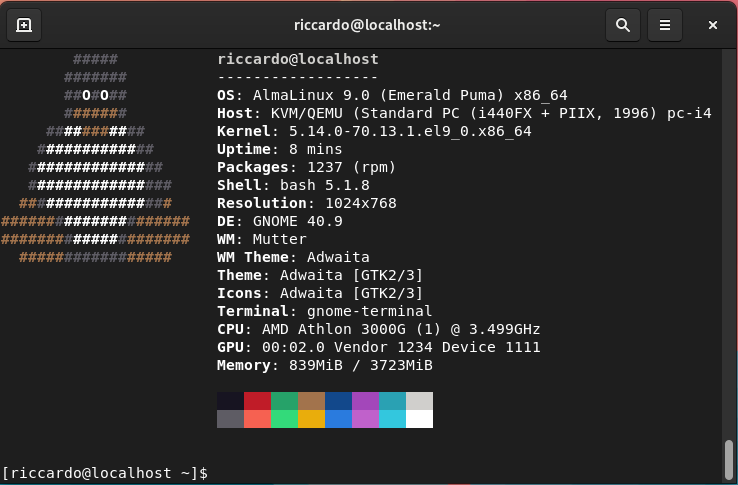Image resolution: width=738 pixels, height=485 pixels.
Task: Click the Shell: bash 5.1.8 line
Action: pos(293,185)
